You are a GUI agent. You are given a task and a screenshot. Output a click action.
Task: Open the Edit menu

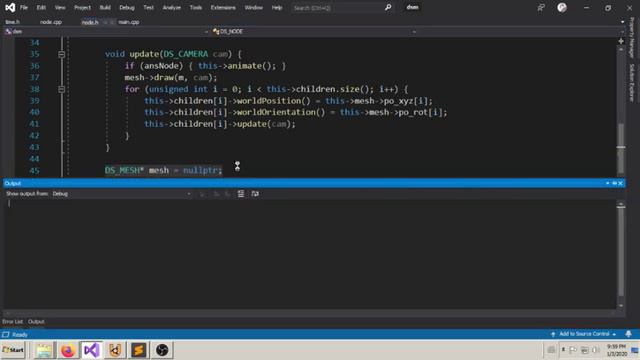click(x=41, y=7)
